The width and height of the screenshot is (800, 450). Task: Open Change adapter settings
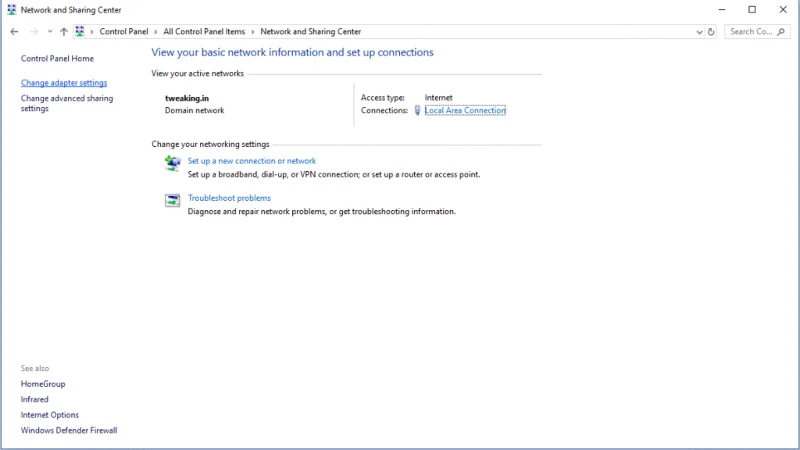point(64,83)
